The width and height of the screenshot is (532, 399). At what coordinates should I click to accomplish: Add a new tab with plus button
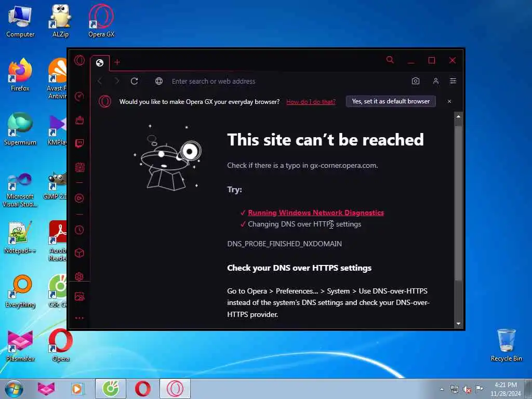tap(117, 62)
